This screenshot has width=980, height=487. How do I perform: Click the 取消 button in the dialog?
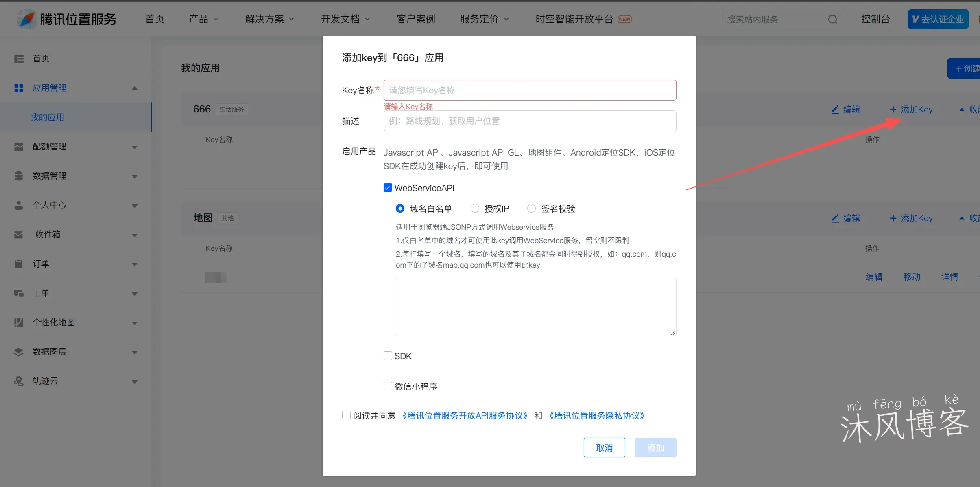coord(604,447)
